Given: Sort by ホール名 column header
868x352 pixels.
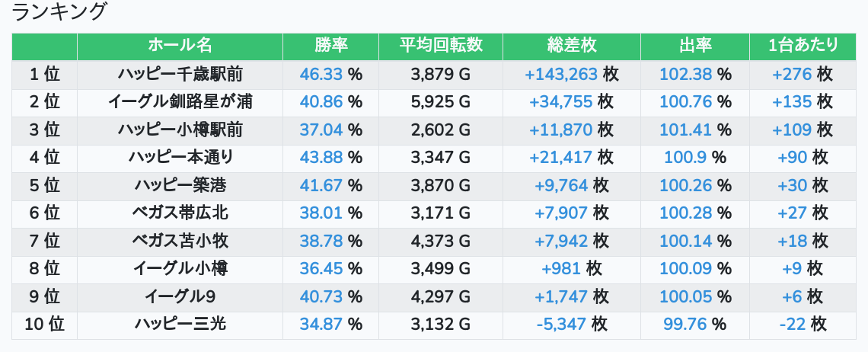Looking at the screenshot, I should pyautogui.click(x=180, y=46).
